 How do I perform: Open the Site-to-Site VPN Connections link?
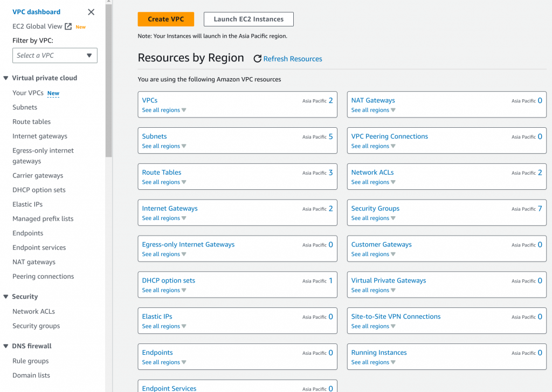(x=396, y=317)
